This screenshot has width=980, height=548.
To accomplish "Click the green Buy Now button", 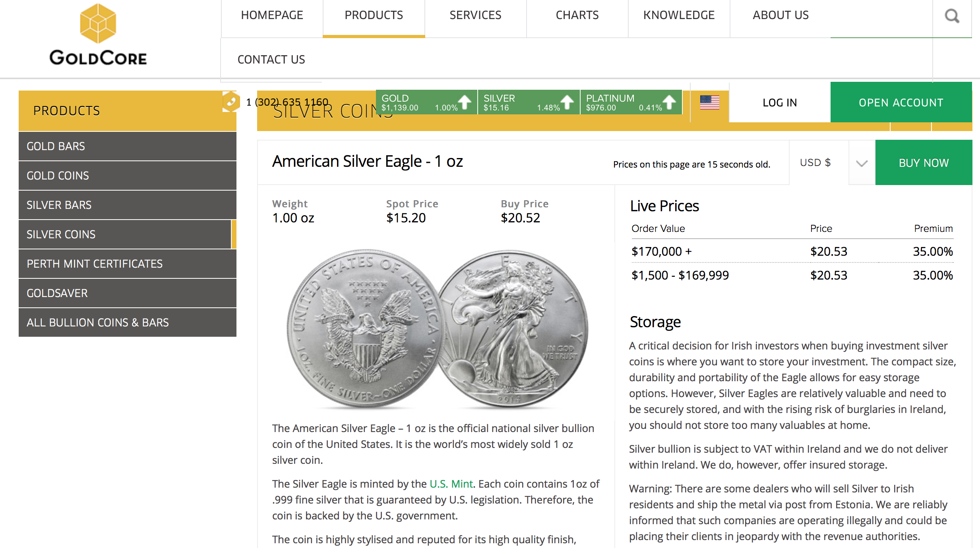I will pos(924,163).
